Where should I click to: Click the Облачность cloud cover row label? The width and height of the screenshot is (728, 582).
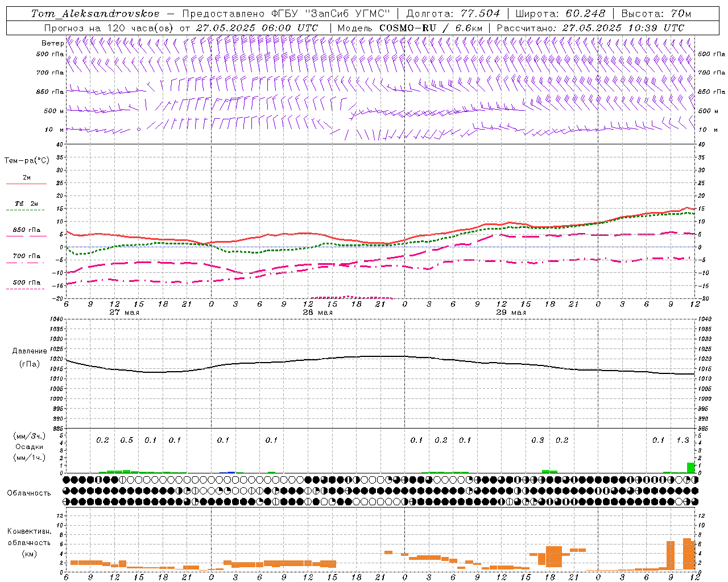tap(29, 493)
